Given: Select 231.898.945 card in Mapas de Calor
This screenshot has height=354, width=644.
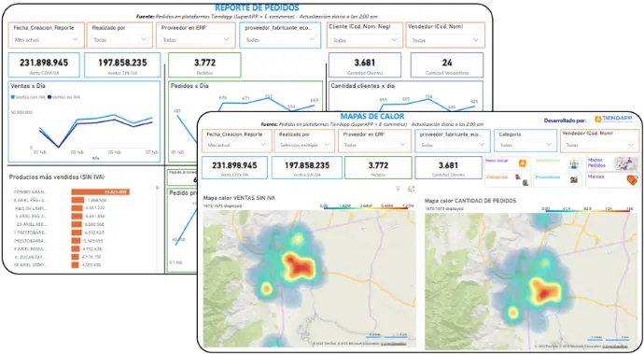Looking at the screenshot, I should [234, 168].
